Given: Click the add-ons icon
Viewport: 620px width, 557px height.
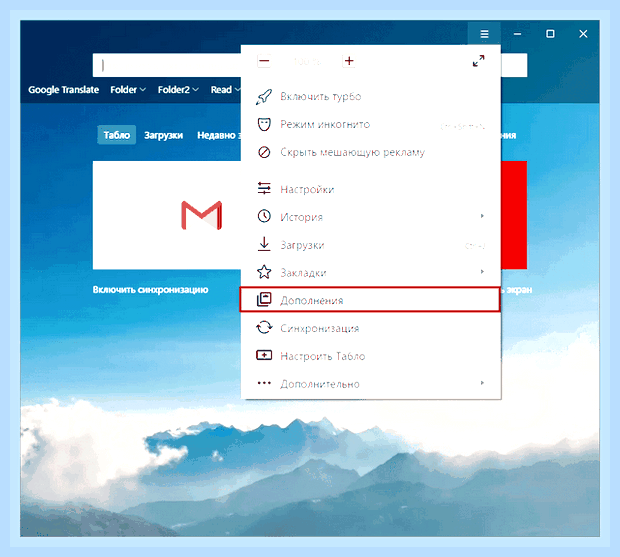Looking at the screenshot, I should pos(264,300).
